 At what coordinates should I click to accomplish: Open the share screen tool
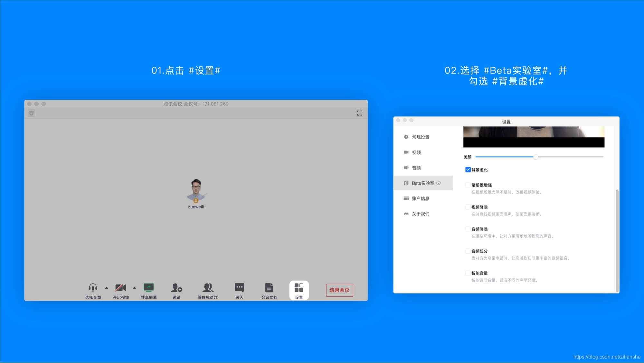click(148, 288)
